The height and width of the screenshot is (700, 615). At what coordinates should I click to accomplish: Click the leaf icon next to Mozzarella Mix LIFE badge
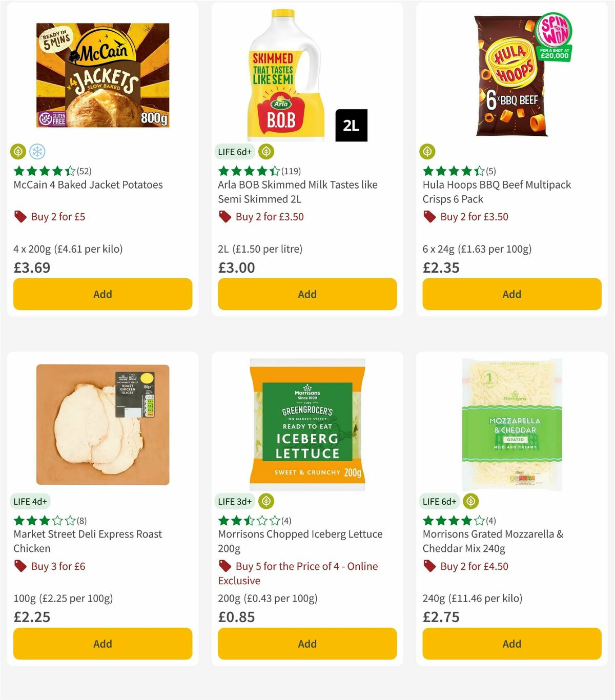[x=471, y=501]
